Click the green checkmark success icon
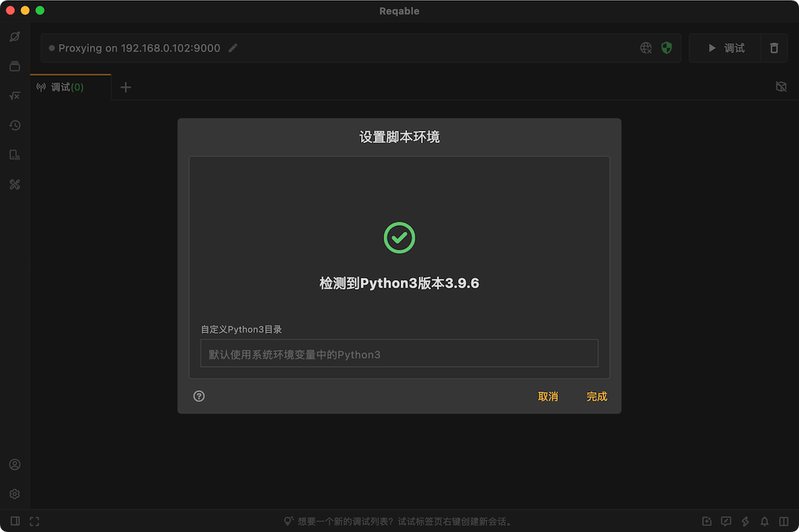The image size is (799, 532). pos(399,237)
